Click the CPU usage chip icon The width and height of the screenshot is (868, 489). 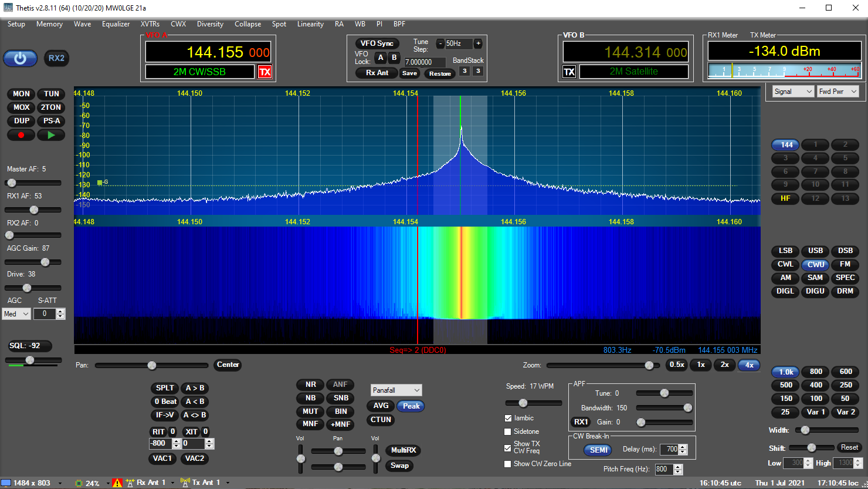click(79, 483)
